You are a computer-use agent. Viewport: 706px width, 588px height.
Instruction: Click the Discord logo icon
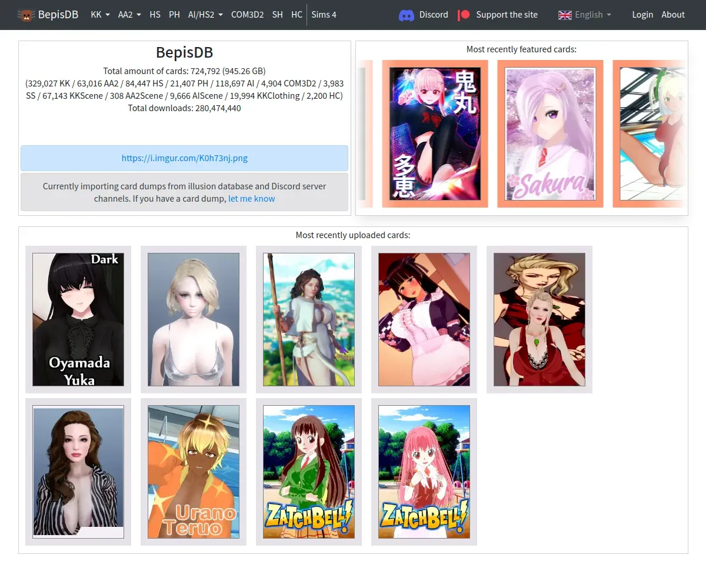point(407,15)
